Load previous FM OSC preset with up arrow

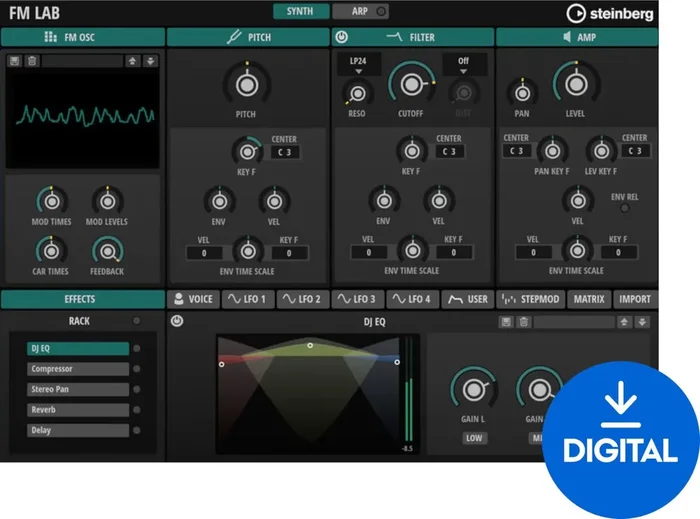(x=132, y=61)
